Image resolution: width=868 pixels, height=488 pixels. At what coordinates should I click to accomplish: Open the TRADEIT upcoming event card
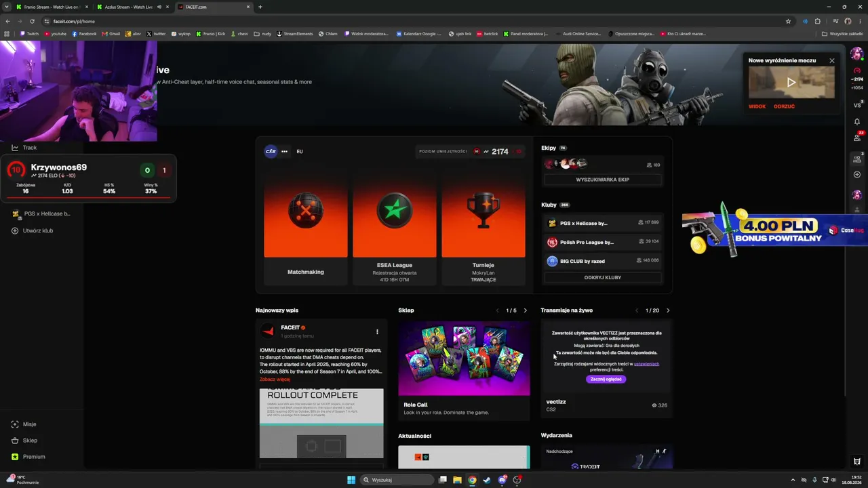click(x=607, y=457)
